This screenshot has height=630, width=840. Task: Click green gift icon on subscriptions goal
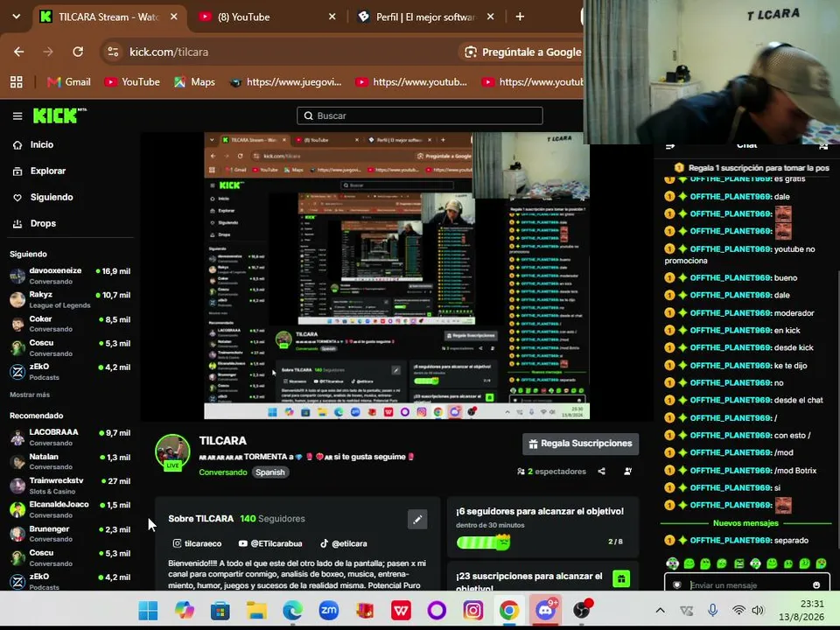[x=621, y=578]
